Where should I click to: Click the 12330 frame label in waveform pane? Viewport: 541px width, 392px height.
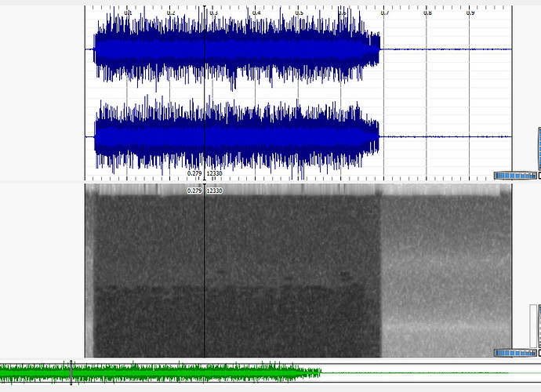(214, 172)
